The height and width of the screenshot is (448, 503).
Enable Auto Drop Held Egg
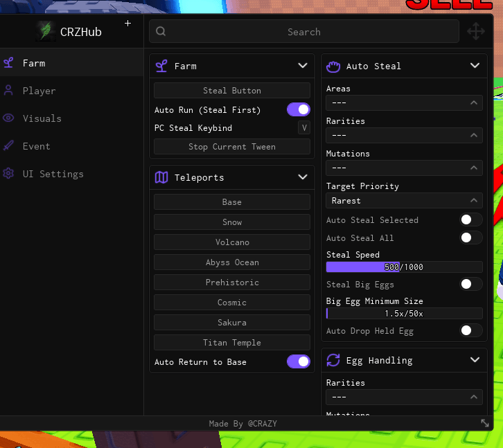point(470,330)
